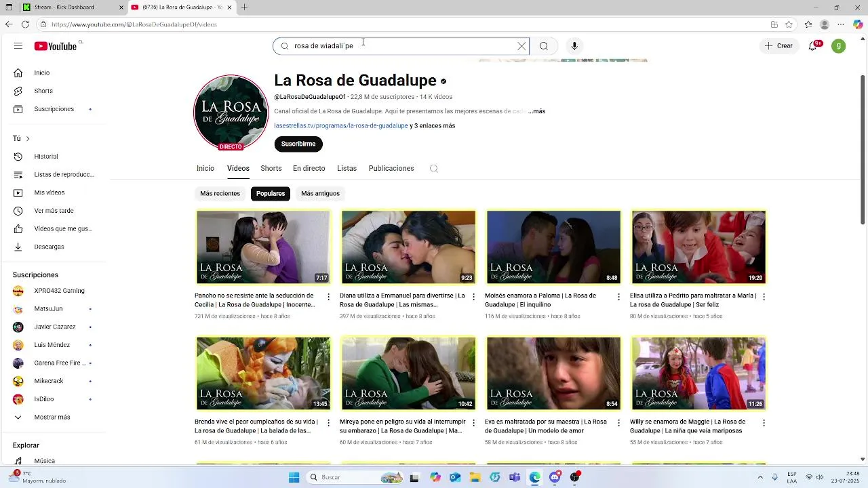Open the green account avatar menu
Viewport: 868px width, 488px height.
pyautogui.click(x=839, y=46)
